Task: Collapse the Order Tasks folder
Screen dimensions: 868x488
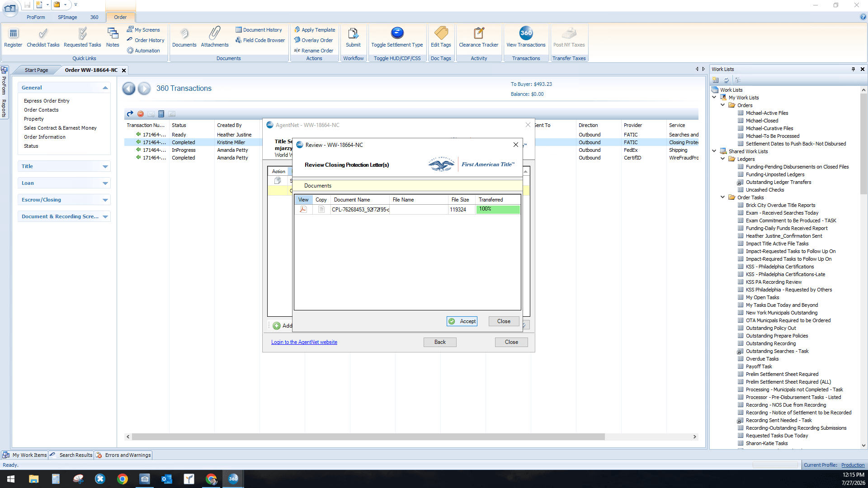Action: click(723, 197)
